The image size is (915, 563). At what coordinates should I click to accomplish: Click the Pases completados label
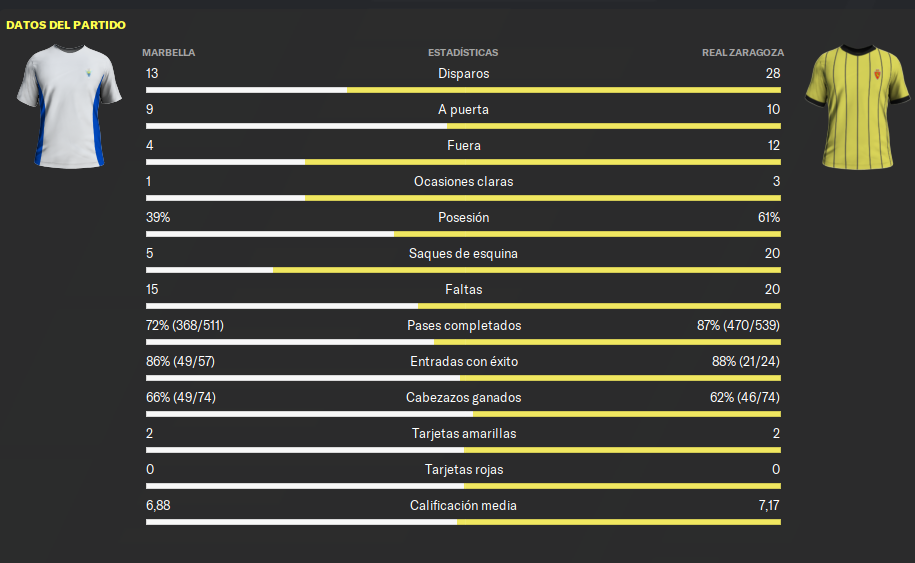click(464, 326)
